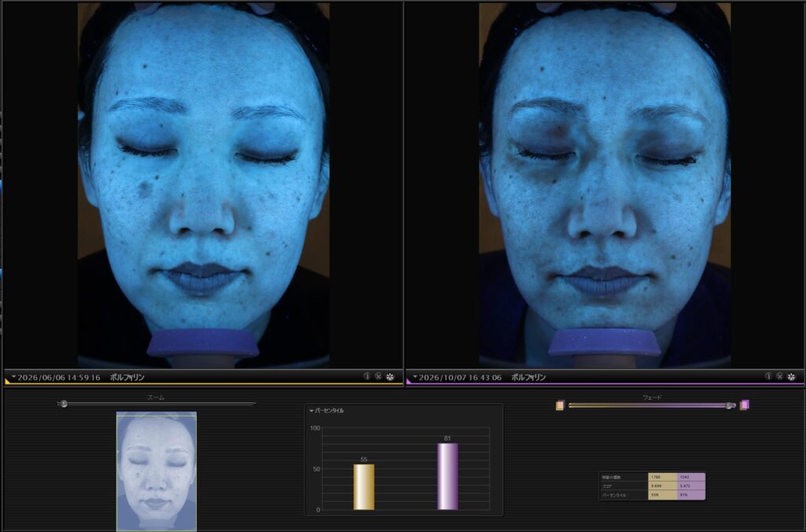
Task: Click the info icon on the 2026/10/07 panel
Action: pos(768,376)
